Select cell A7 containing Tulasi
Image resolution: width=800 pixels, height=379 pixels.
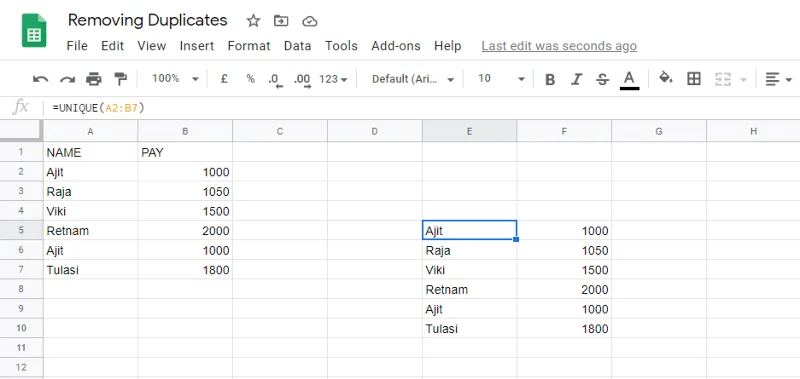click(x=90, y=269)
